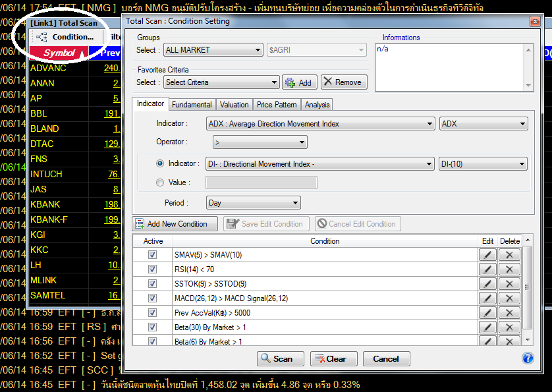Toggle active for Prev AccVal > 5000
This screenshot has width=552, height=392.
click(152, 313)
